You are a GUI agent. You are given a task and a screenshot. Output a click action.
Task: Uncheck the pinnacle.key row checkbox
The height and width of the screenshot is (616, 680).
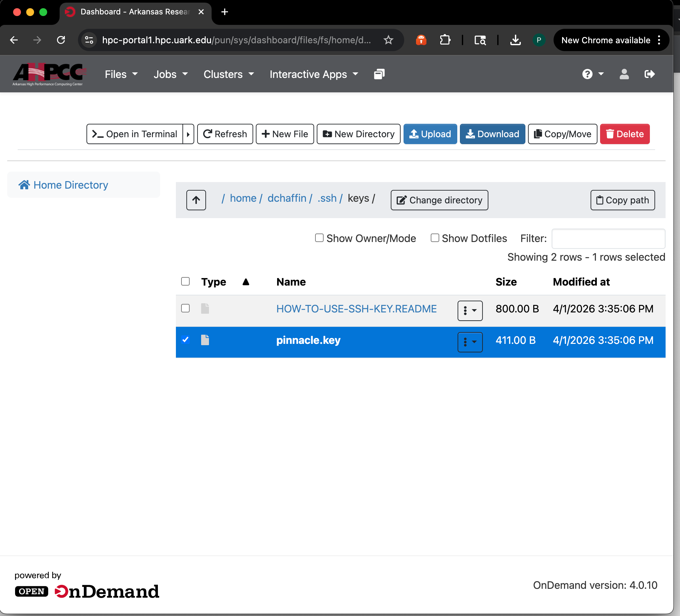tap(185, 339)
